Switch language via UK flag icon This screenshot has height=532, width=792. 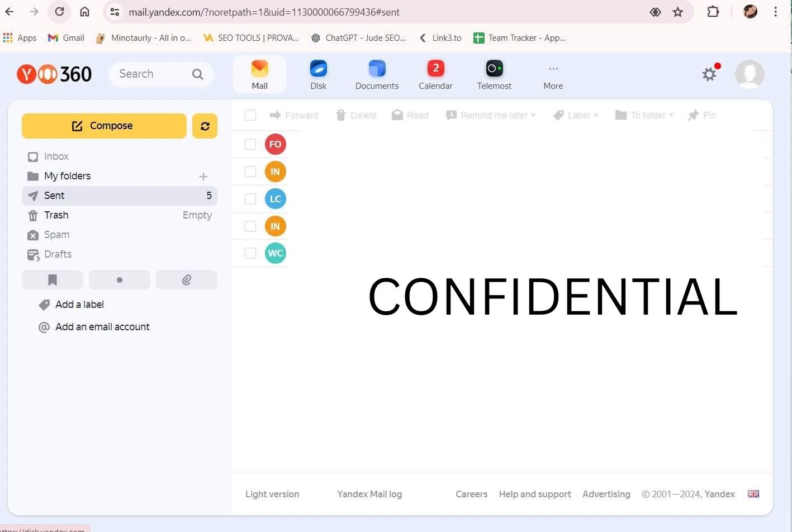click(x=753, y=494)
